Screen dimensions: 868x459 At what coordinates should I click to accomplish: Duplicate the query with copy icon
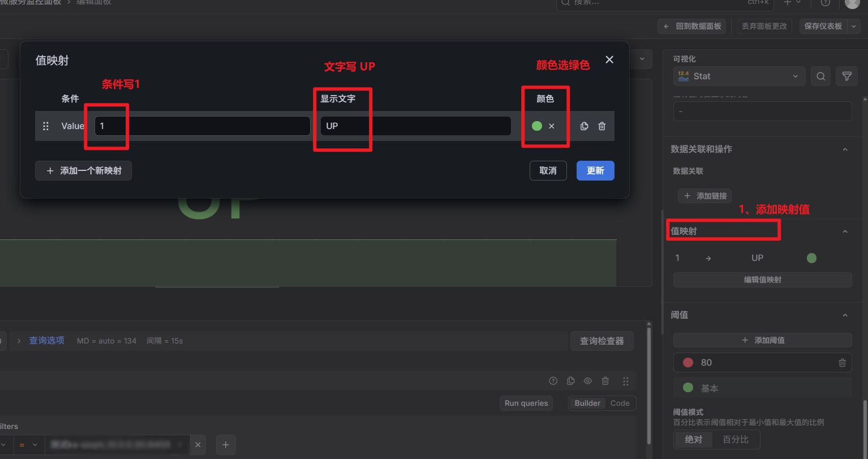[x=571, y=381]
